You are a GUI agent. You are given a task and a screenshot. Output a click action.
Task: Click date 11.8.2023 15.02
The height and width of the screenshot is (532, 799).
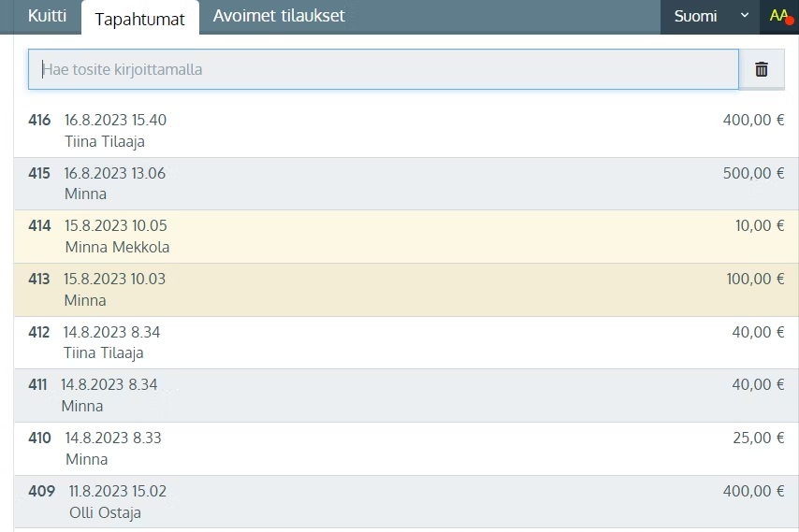[x=118, y=491]
